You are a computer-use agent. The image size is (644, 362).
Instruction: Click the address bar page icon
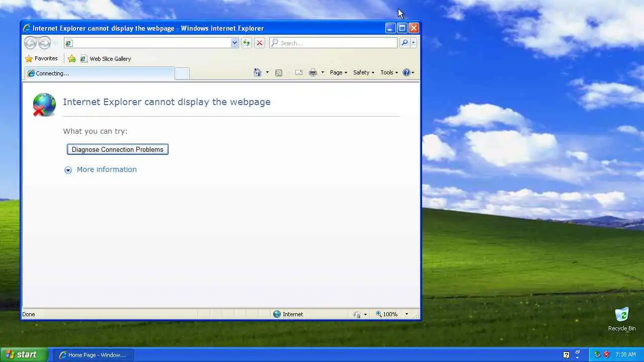69,43
